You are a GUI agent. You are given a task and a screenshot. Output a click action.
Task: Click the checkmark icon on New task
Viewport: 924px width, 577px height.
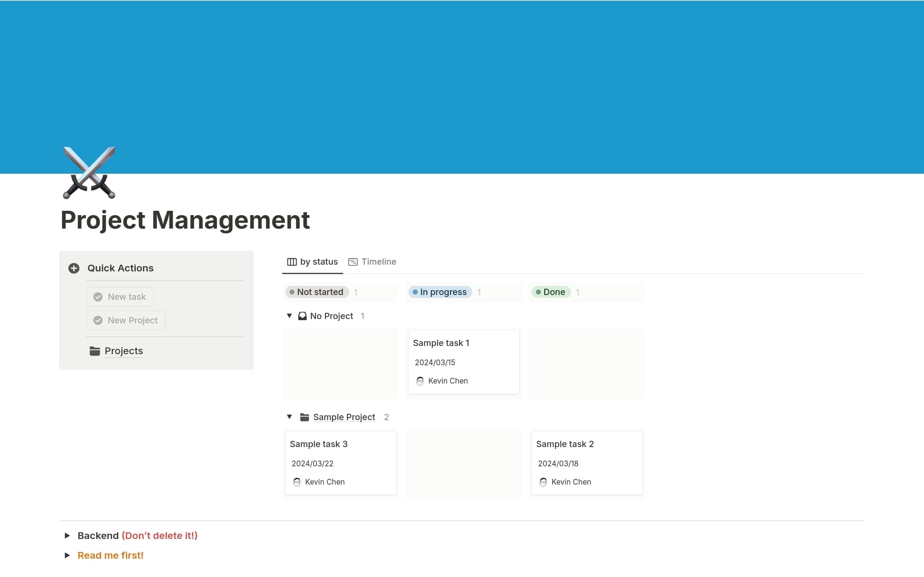(x=98, y=296)
